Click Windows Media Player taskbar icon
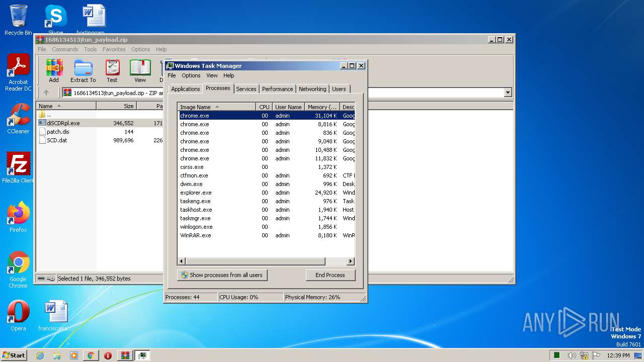 tap(74, 355)
